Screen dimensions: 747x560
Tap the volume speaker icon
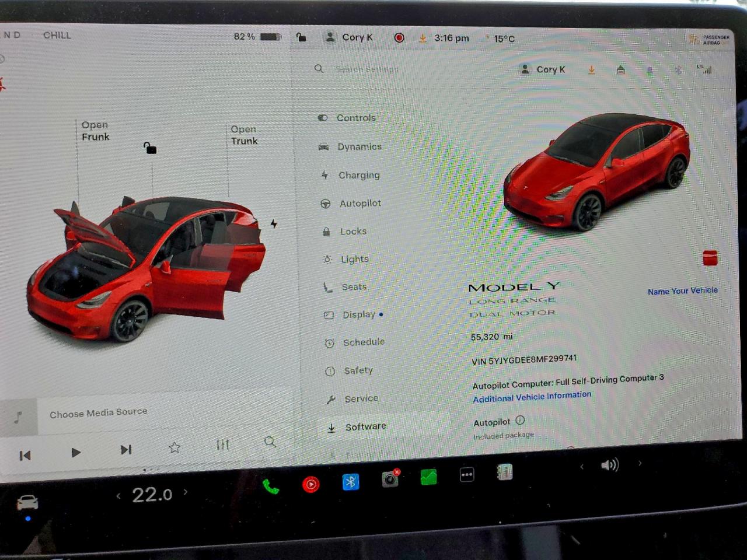point(609,465)
